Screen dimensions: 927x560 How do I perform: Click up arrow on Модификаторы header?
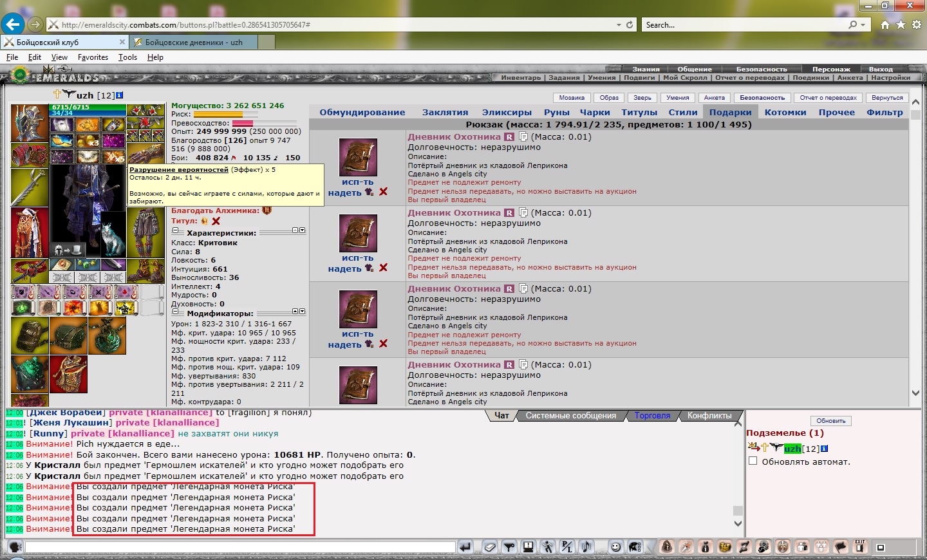tap(295, 312)
